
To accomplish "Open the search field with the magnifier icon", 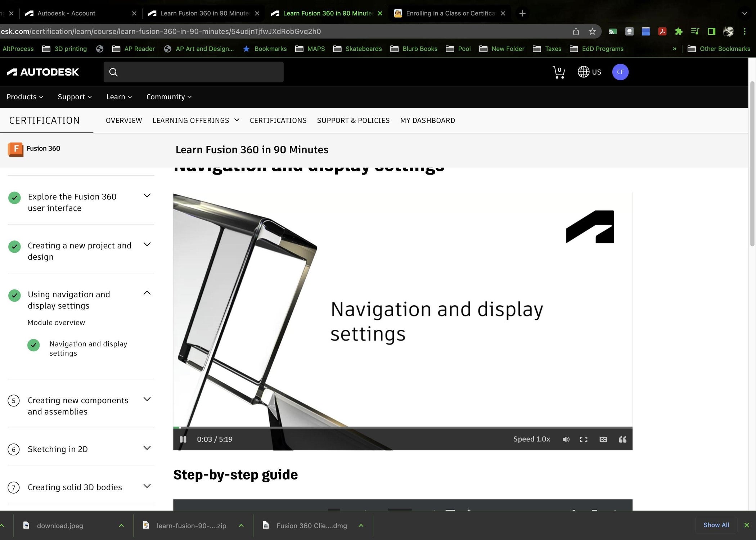I will tap(113, 72).
